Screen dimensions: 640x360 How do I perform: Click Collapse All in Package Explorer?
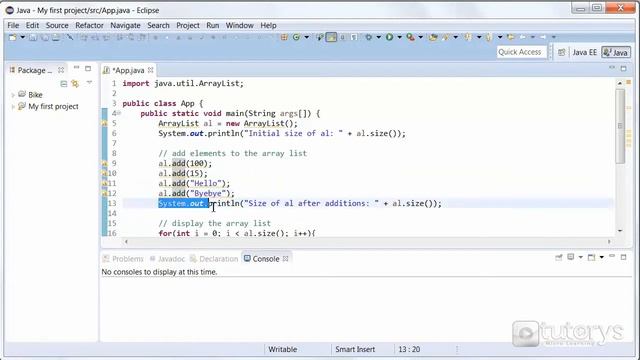64,84
